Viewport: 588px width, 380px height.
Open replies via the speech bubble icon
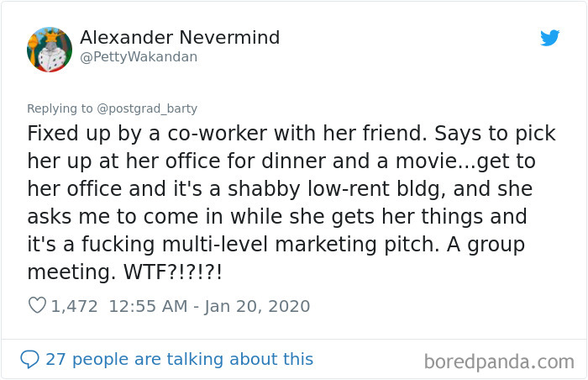click(29, 359)
